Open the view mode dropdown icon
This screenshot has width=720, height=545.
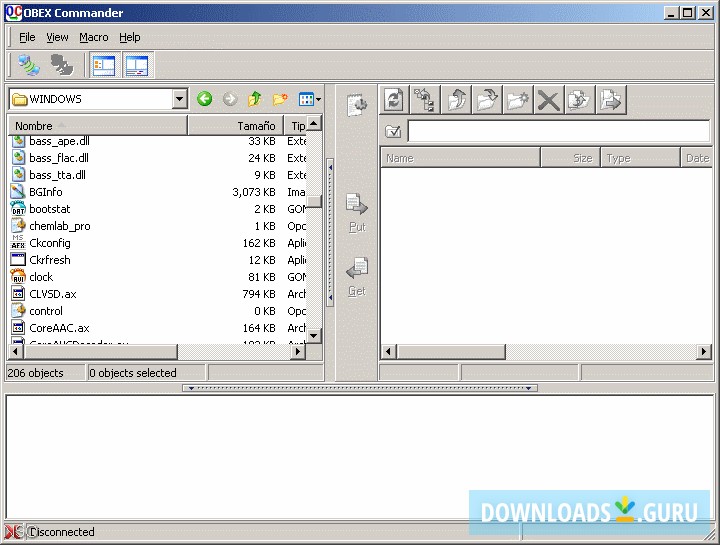click(x=309, y=99)
